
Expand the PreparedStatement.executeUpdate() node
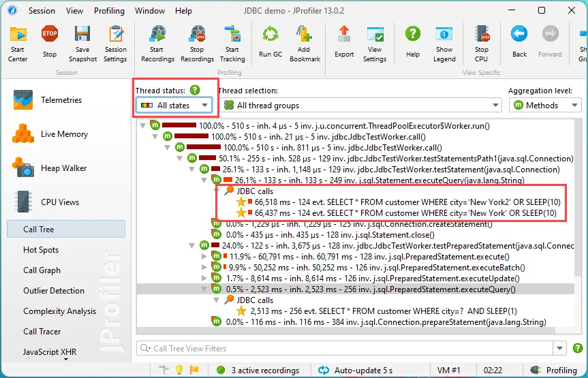(x=204, y=279)
